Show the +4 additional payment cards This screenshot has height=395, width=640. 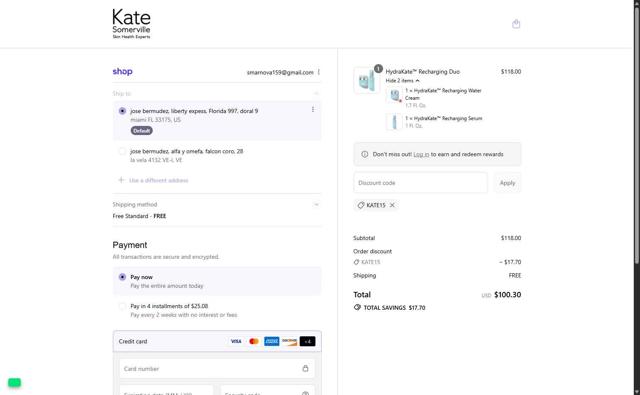pos(307,341)
